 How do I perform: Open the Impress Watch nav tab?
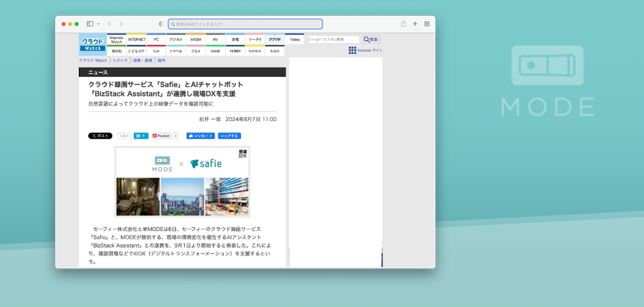click(x=117, y=39)
